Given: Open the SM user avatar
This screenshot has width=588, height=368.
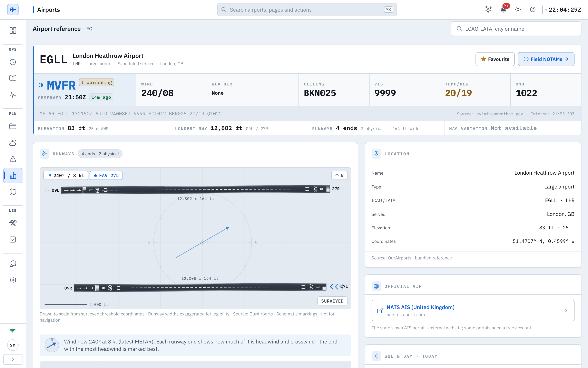Looking at the screenshot, I should tap(13, 345).
